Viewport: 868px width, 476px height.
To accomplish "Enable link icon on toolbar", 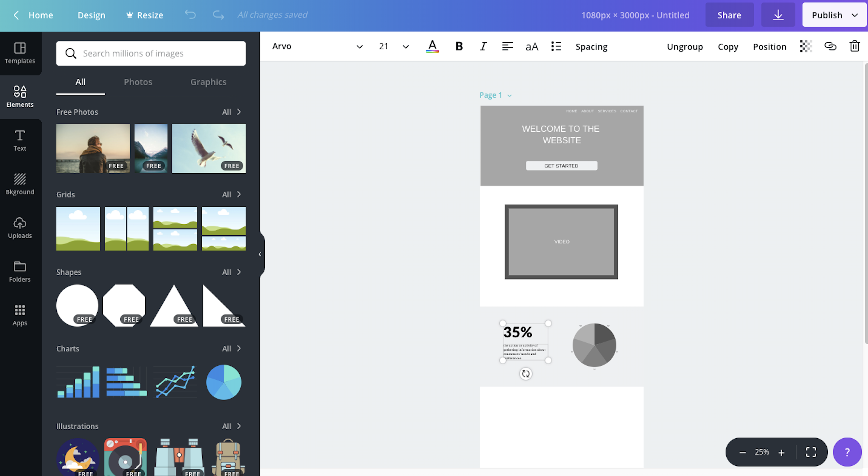I will pyautogui.click(x=830, y=46).
